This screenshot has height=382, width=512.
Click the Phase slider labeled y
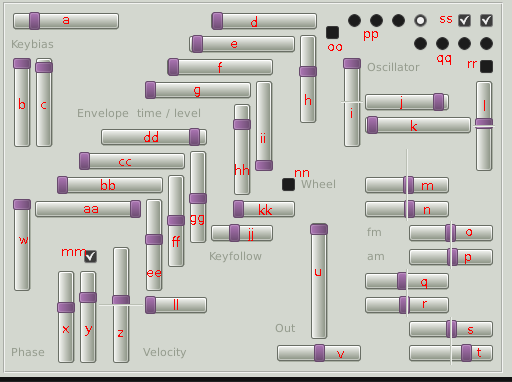click(x=88, y=317)
